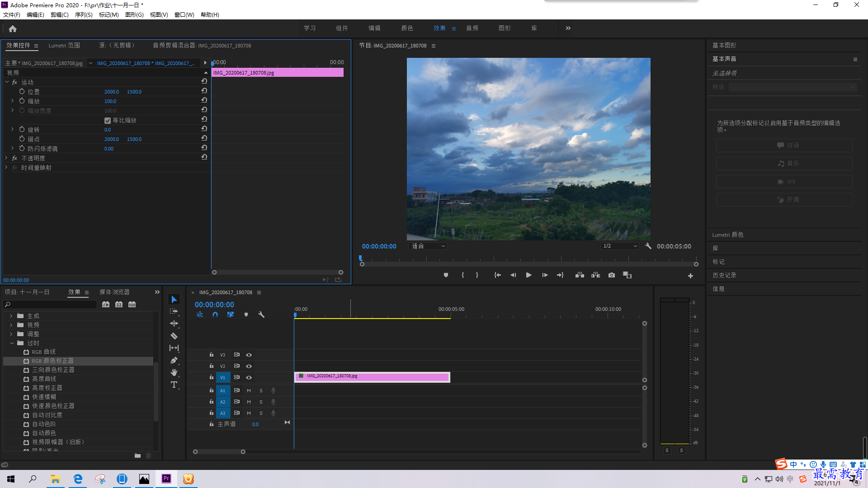Expand the 生成 effects folder

click(x=11, y=316)
